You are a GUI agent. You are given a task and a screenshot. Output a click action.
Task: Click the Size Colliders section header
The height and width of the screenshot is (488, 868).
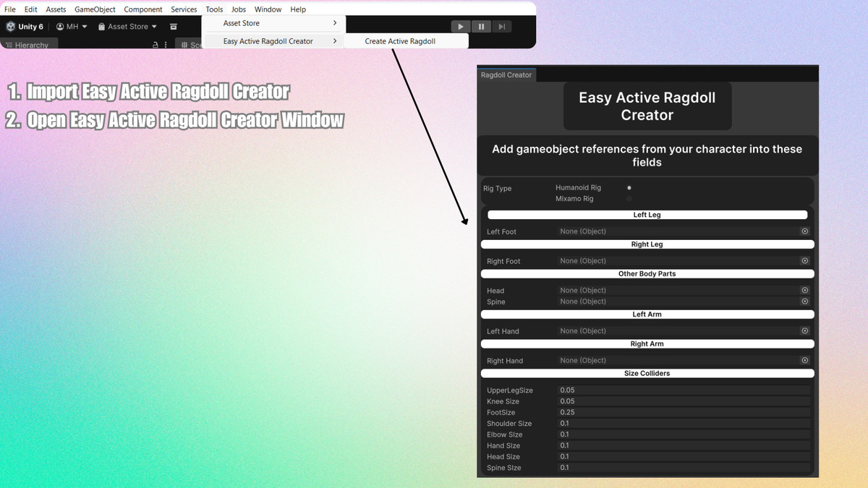[x=647, y=373]
